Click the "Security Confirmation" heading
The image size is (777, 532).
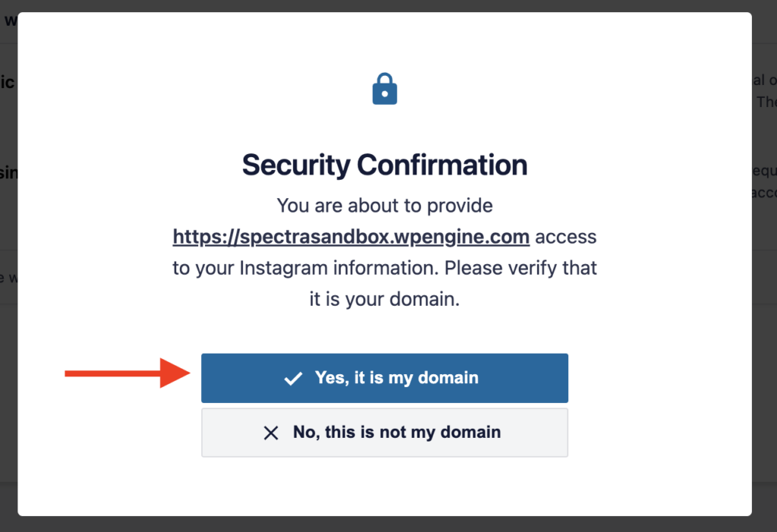pyautogui.click(x=385, y=165)
